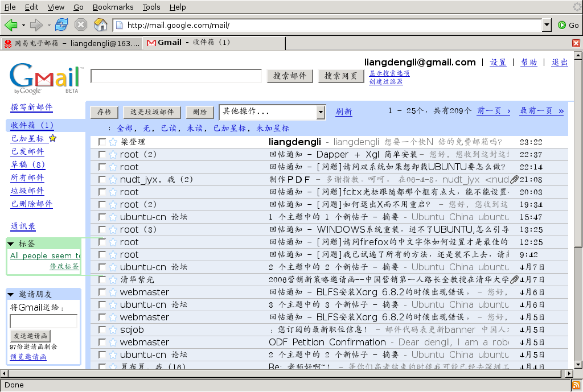Collapse the 标签 section triangle
The width and height of the screenshot is (583, 392).
click(11, 244)
